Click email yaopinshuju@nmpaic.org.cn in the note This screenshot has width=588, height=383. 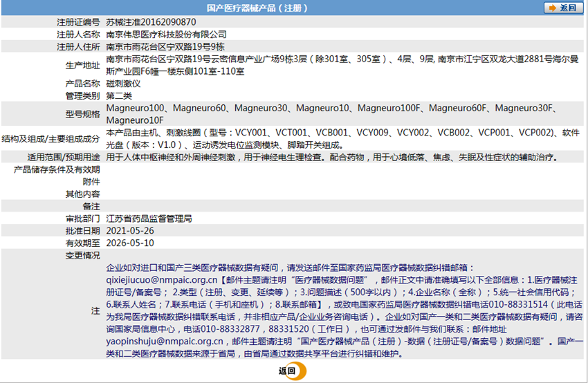pos(165,342)
